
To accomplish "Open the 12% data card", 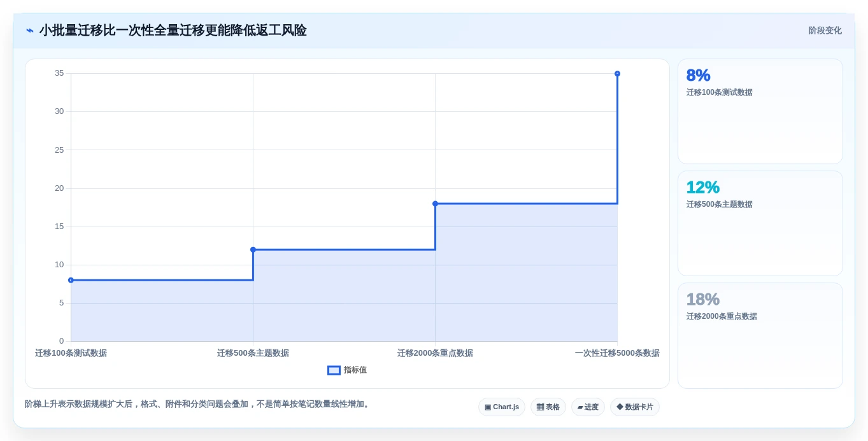I will pyautogui.click(x=760, y=223).
